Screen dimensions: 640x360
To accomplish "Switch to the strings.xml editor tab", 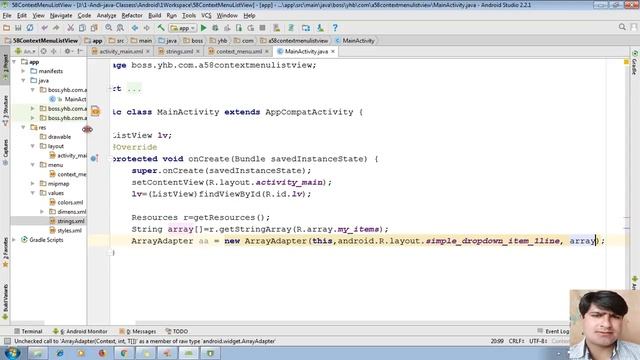I will click(179, 51).
